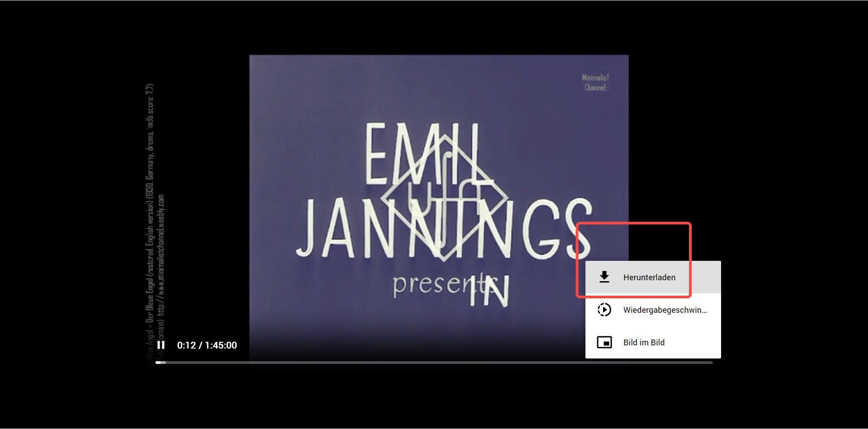Seek on the video progress bar
Viewport: 868px width, 429px height.
(434, 363)
